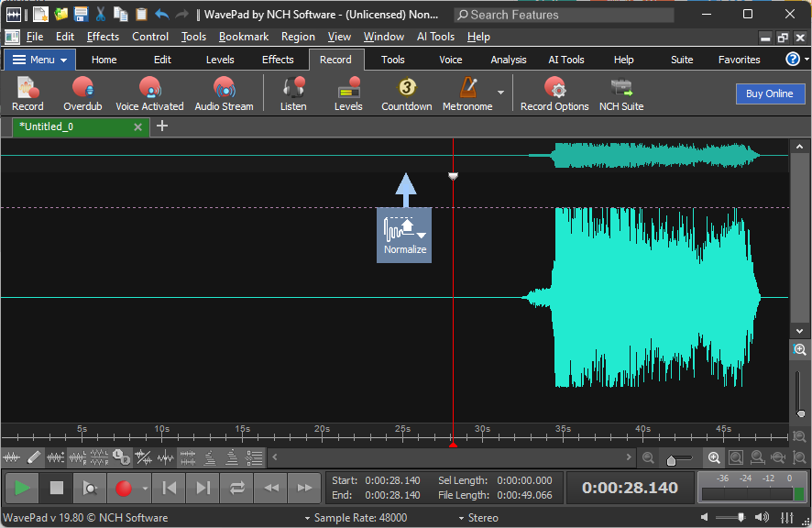Start a new recording with the Record button
This screenshot has width=812, height=528.
pos(27,92)
